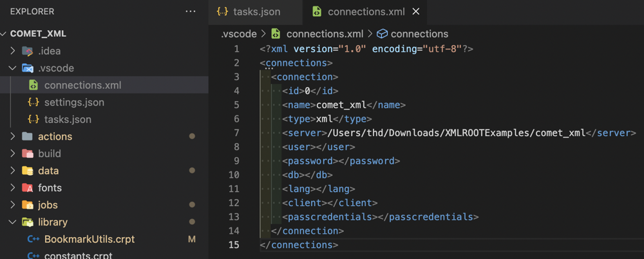
Task: Click the data folder icon
Action: [28, 171]
